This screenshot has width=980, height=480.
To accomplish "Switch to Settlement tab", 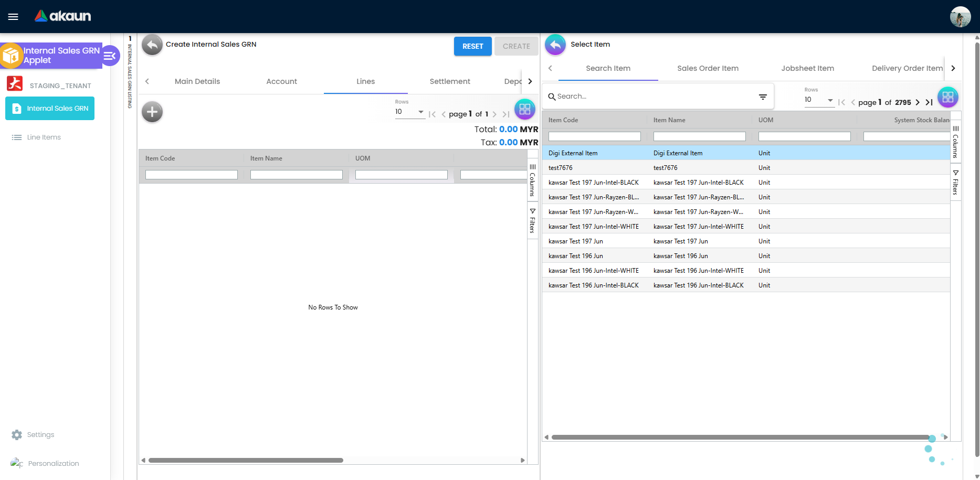I will click(450, 81).
